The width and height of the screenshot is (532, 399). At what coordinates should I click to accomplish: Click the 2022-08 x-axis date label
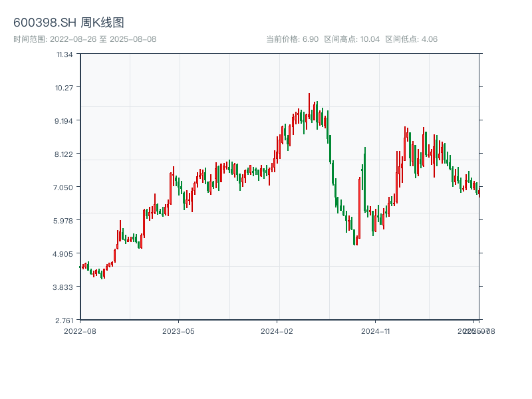[80, 331]
